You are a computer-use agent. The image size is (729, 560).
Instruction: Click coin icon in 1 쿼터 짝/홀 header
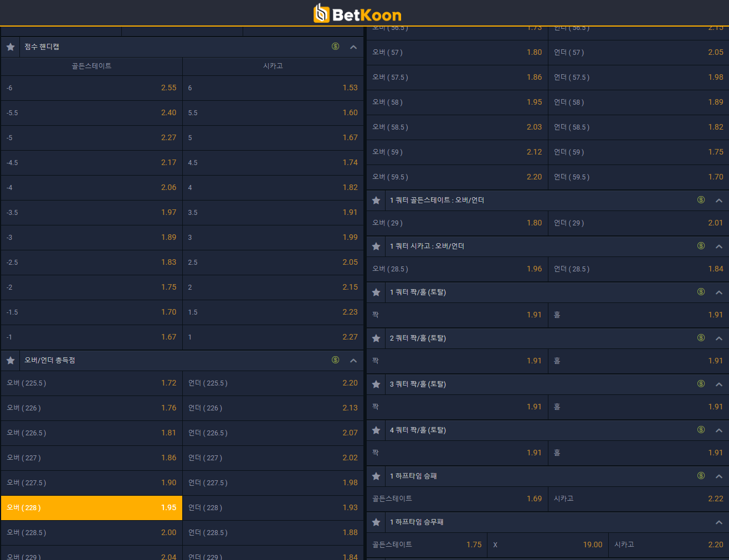701,292
